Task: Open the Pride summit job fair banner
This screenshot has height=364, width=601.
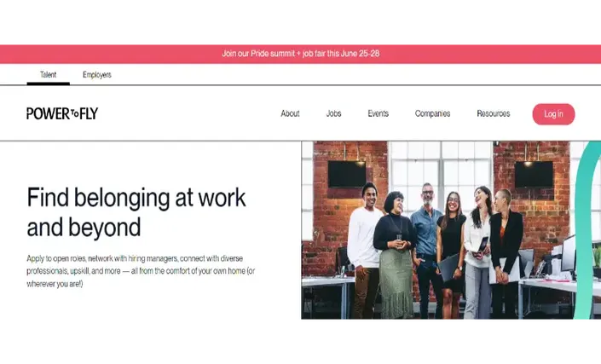Action: click(x=300, y=54)
